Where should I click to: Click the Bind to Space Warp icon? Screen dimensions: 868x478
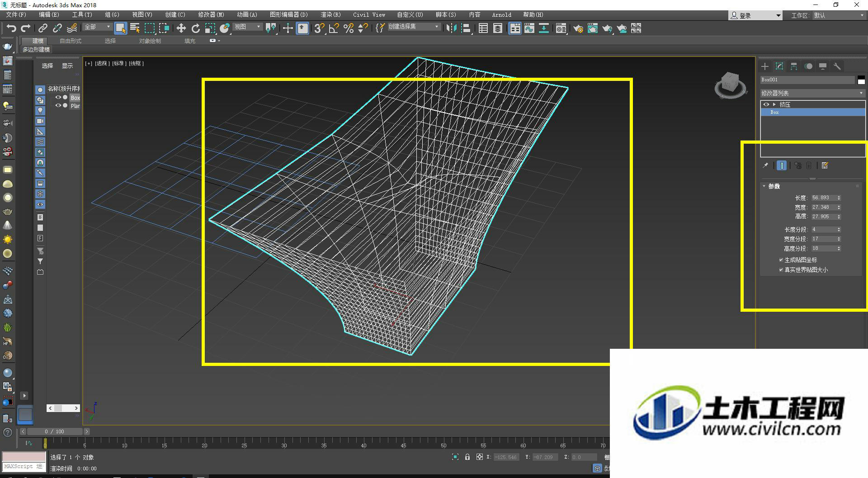72,28
